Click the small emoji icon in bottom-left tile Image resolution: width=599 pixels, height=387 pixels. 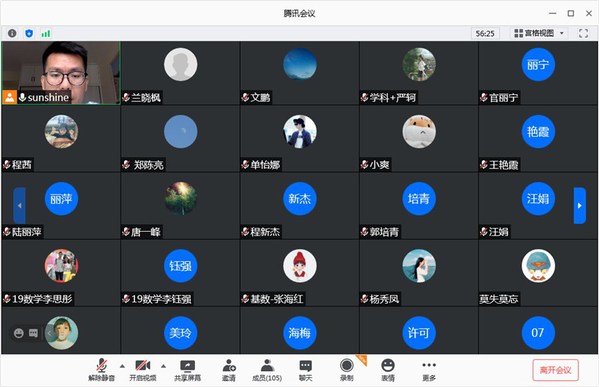click(x=18, y=333)
